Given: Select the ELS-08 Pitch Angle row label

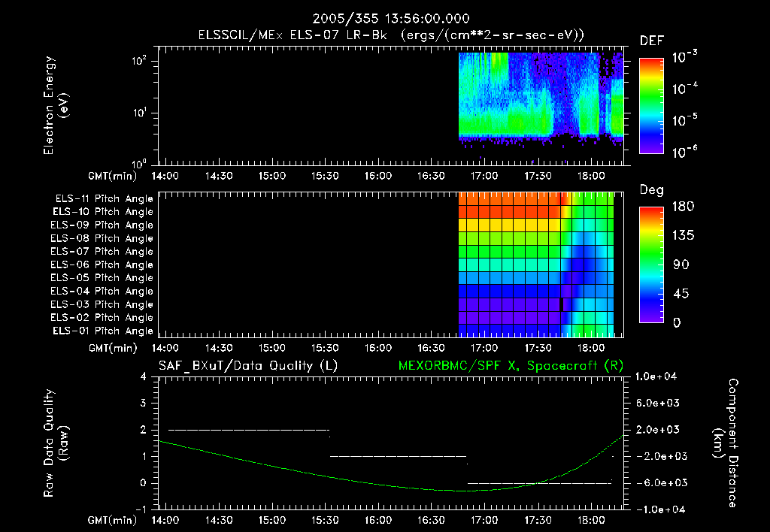Looking at the screenshot, I should point(102,238).
